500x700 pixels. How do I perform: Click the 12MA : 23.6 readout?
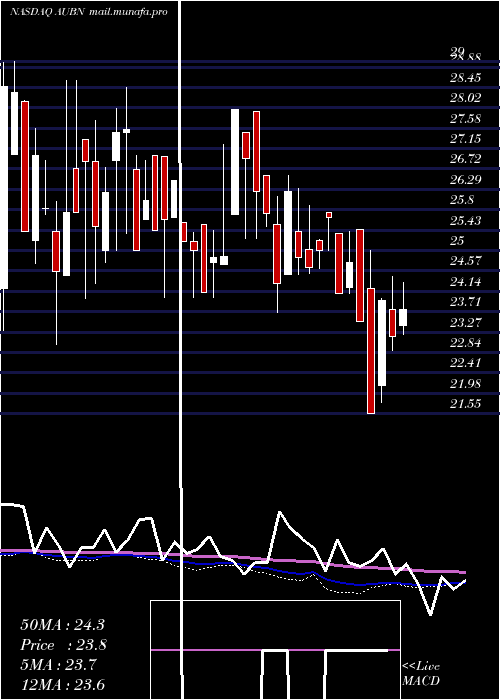coord(62,685)
